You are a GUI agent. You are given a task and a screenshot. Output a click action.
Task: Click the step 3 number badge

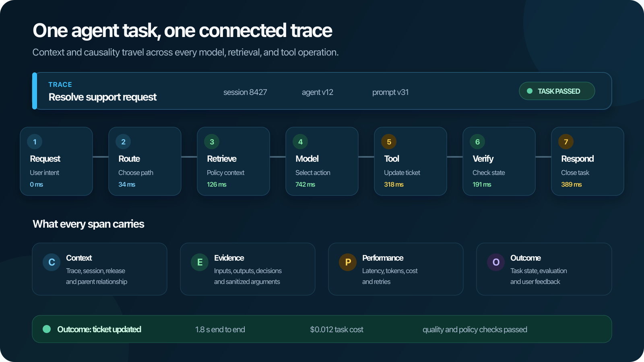[x=212, y=142]
